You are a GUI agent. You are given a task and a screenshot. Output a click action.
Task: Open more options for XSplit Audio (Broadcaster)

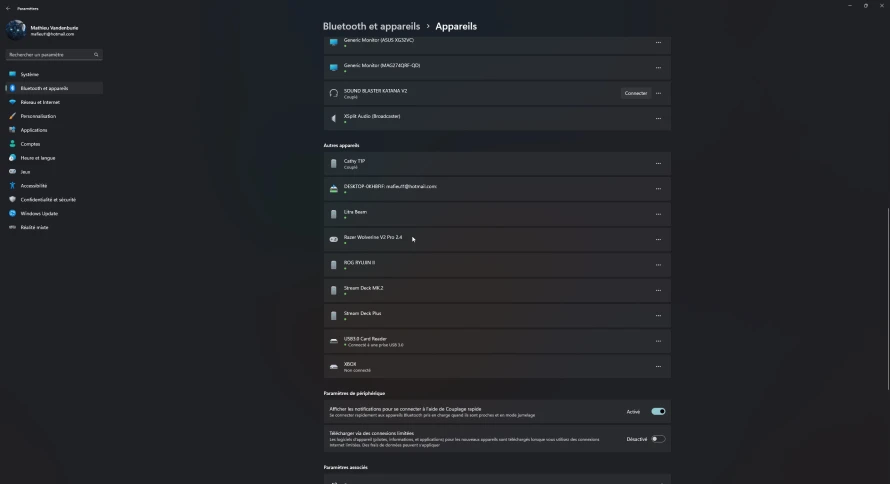point(658,119)
